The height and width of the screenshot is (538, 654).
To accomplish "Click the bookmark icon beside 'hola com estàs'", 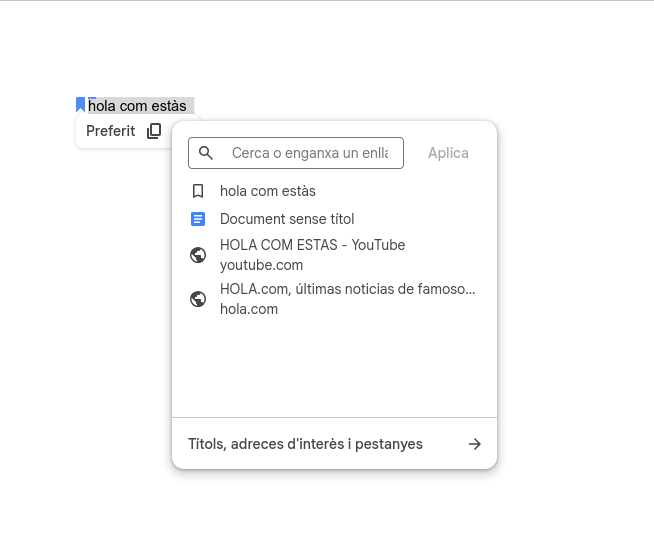I will point(198,191).
